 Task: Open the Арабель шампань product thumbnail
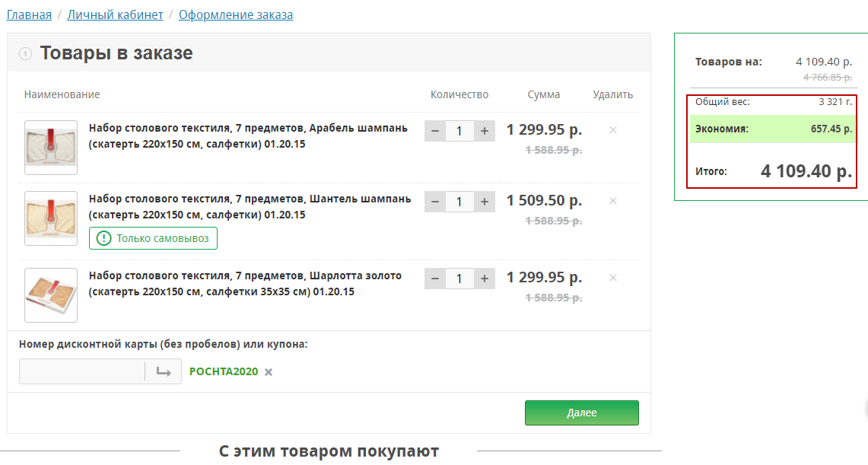pos(51,148)
